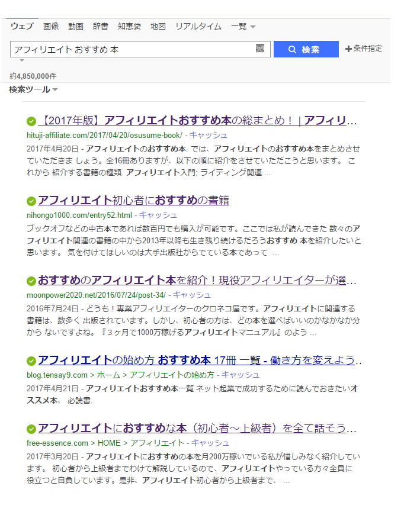This screenshot has height=515, width=420.
Task: Open アフィリエイトにおすすめな本（初心者～上級者） result
Action: tap(197, 429)
